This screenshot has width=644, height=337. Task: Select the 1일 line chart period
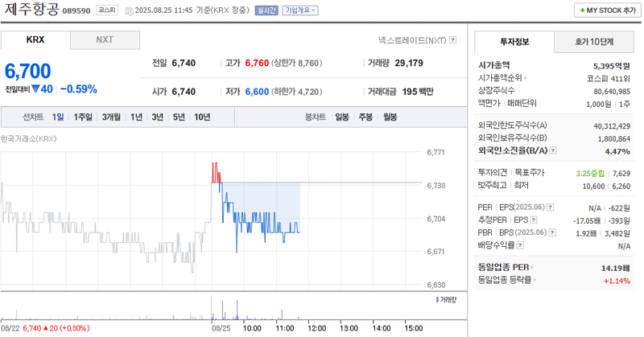pos(58,117)
